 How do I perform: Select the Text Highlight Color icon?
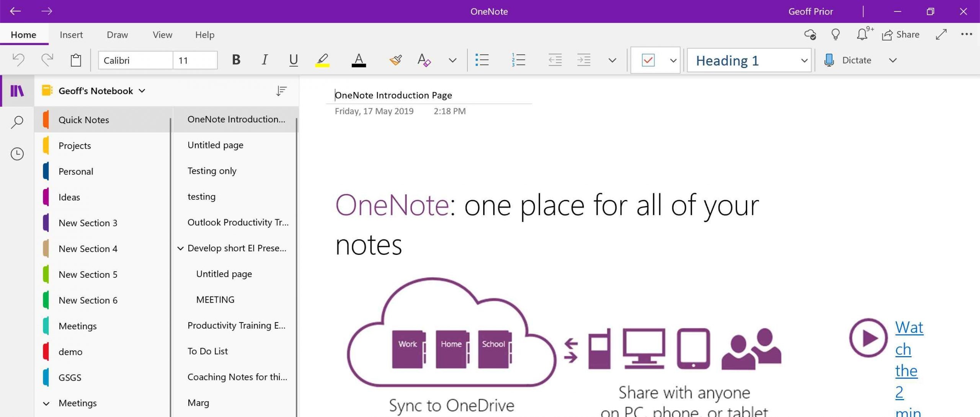click(x=322, y=59)
